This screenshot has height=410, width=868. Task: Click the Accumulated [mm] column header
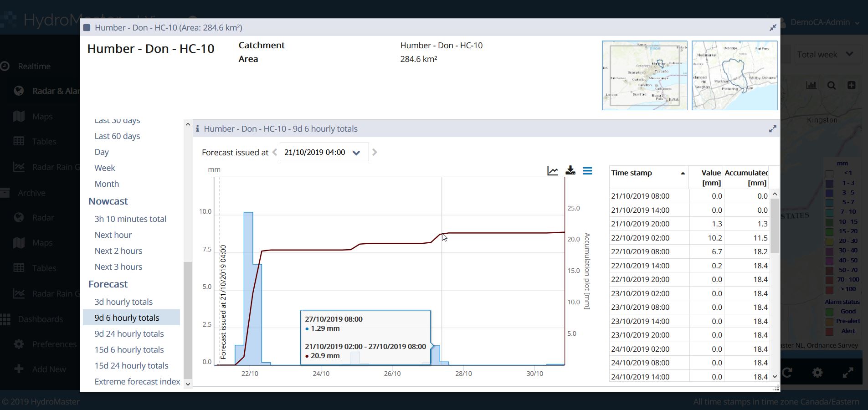click(746, 178)
